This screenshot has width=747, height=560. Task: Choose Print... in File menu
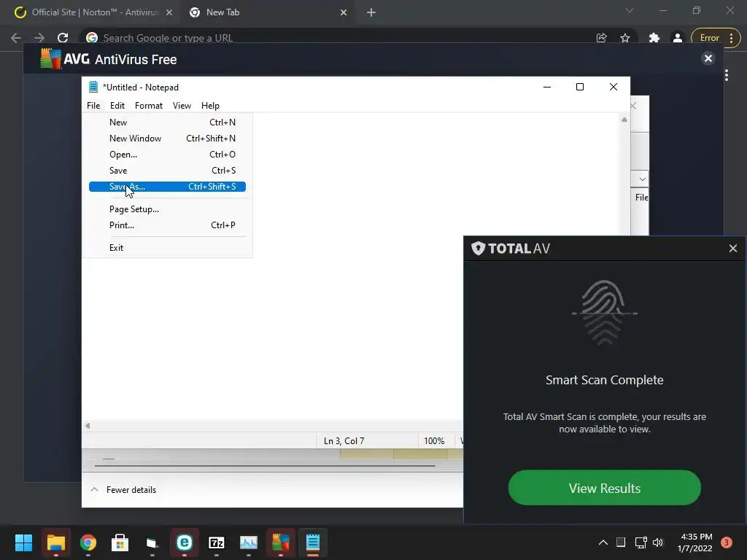pyautogui.click(x=167, y=225)
